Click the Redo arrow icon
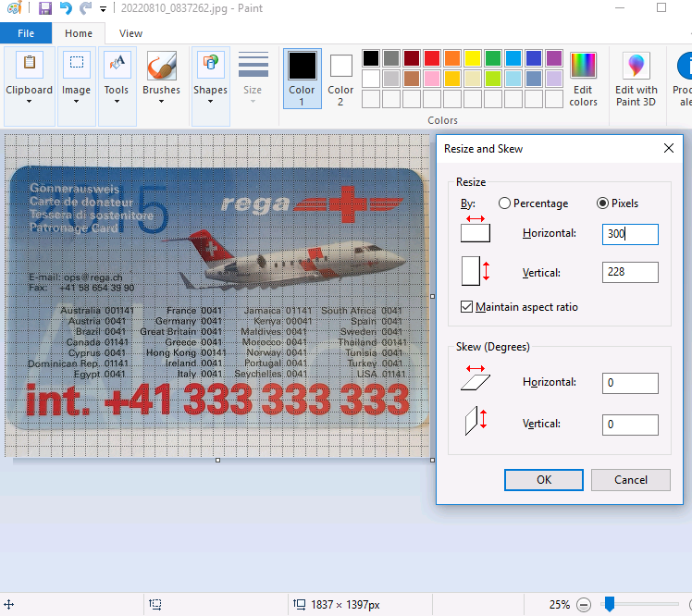Viewport: 692px width, 616px height. tap(86, 8)
